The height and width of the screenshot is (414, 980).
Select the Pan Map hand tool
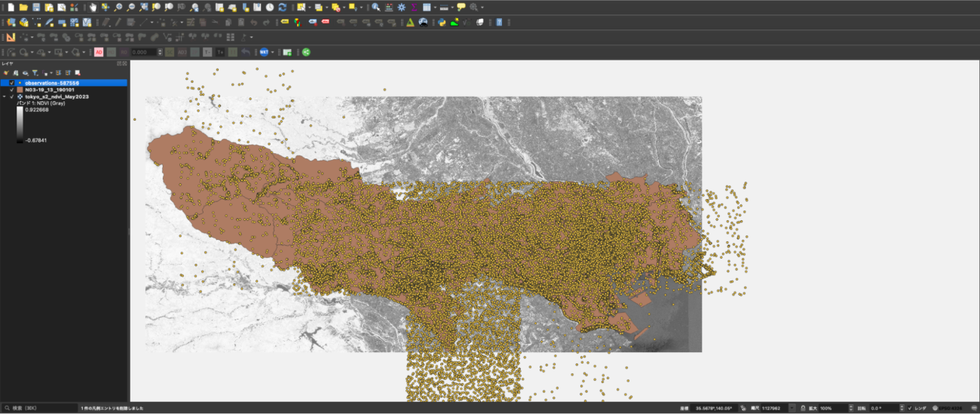point(93,7)
